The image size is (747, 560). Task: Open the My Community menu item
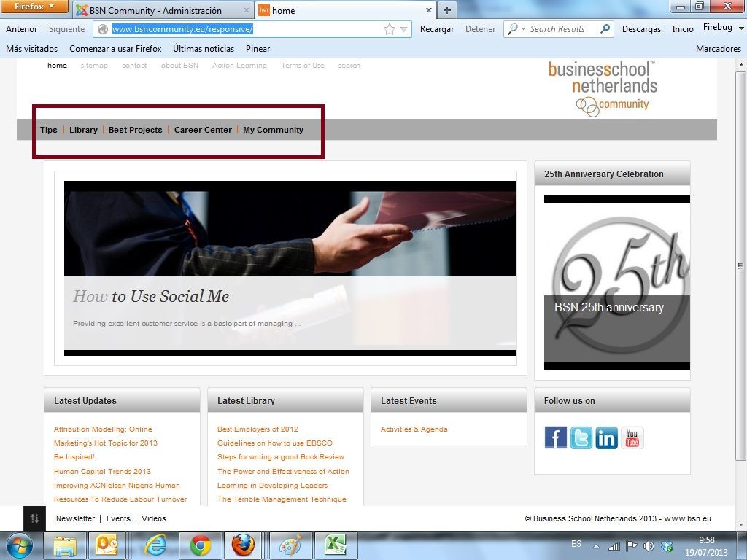[273, 130]
